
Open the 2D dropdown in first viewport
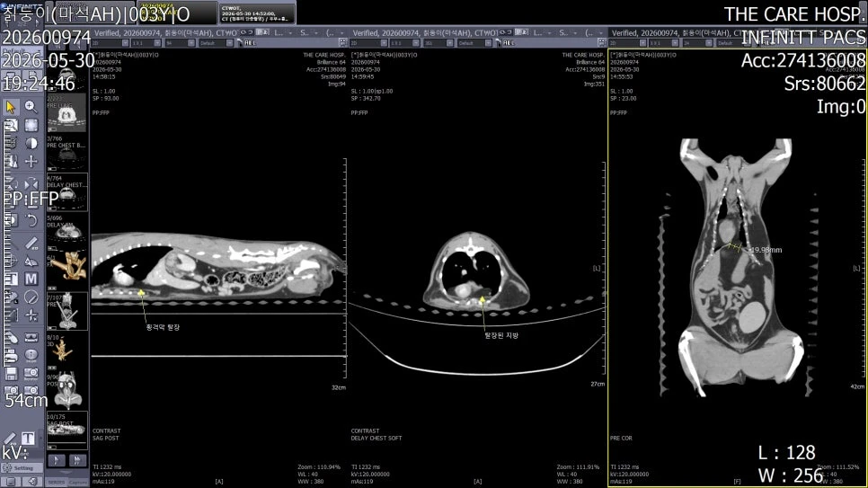pyautogui.click(x=111, y=42)
